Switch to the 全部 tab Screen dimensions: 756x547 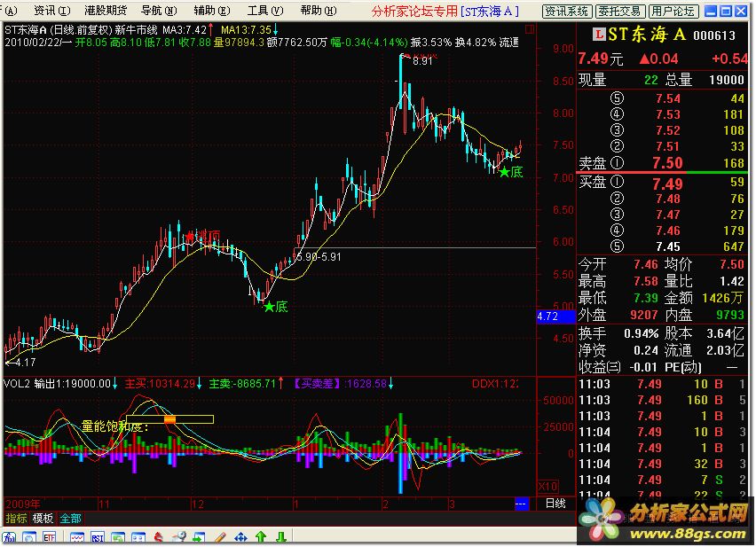(70, 519)
